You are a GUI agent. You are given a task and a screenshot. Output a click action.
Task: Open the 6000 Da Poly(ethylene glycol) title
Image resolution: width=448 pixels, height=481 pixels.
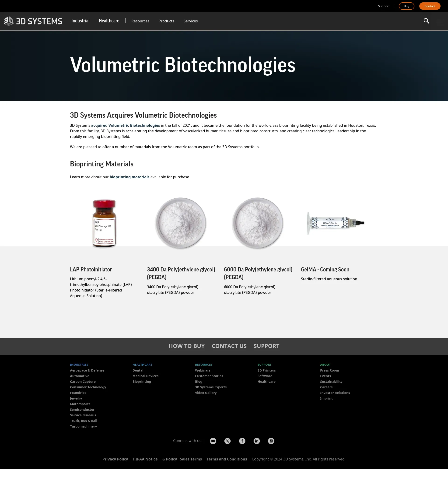point(258,273)
